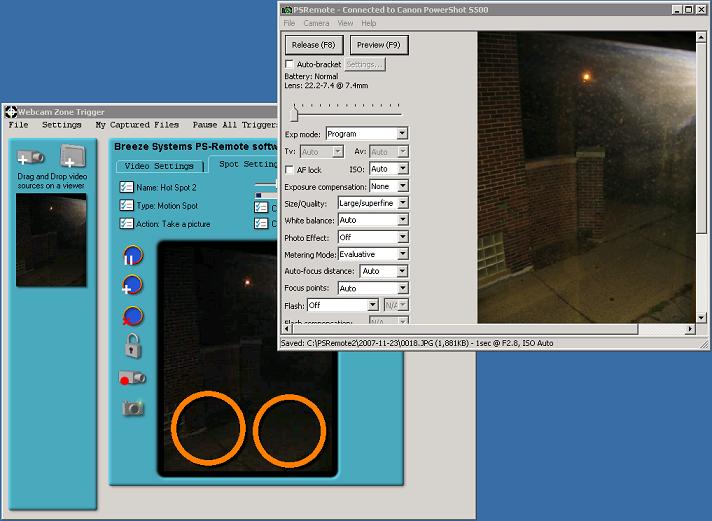Click the zoom slider thumb in PSRemote

click(294, 113)
